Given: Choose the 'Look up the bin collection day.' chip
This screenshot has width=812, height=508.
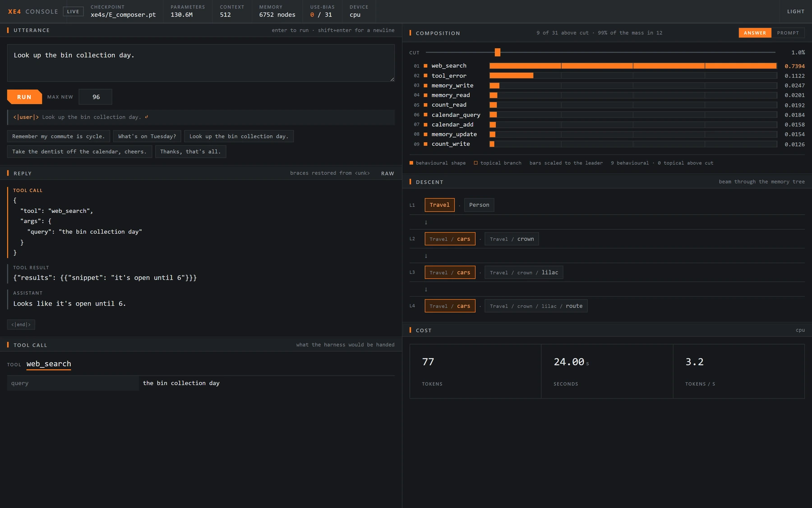Looking at the screenshot, I should coord(239,136).
